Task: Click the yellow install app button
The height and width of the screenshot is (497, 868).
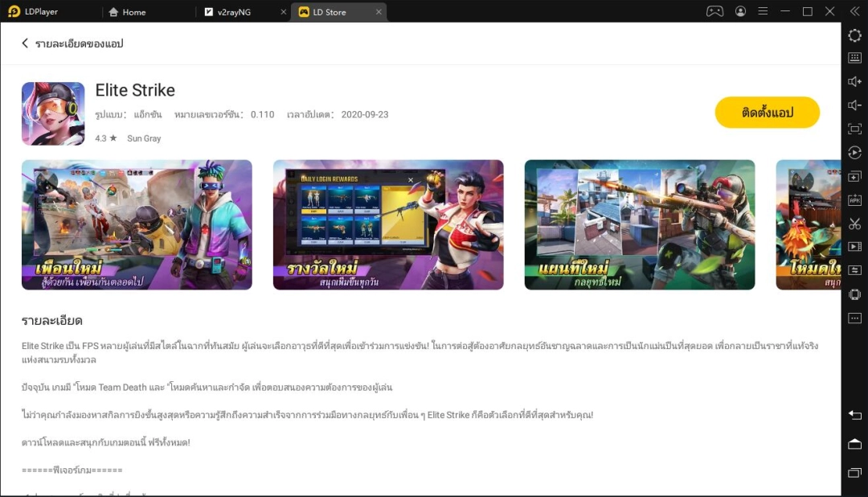Action: coord(767,113)
